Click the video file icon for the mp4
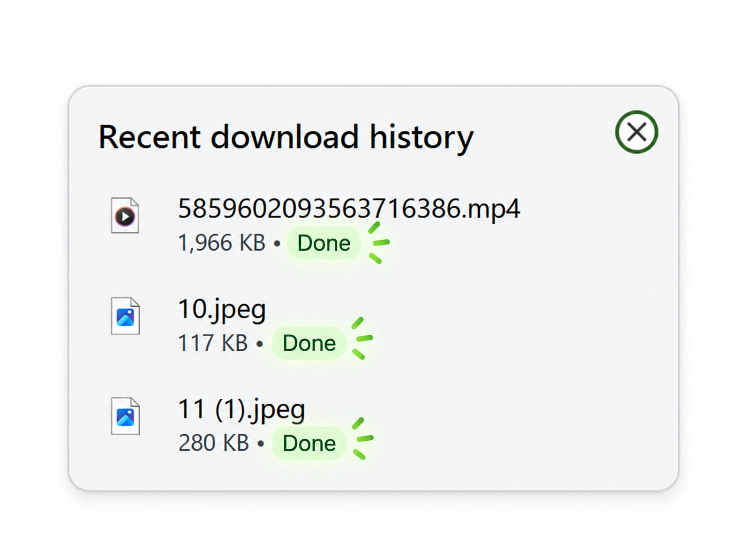 (x=125, y=215)
